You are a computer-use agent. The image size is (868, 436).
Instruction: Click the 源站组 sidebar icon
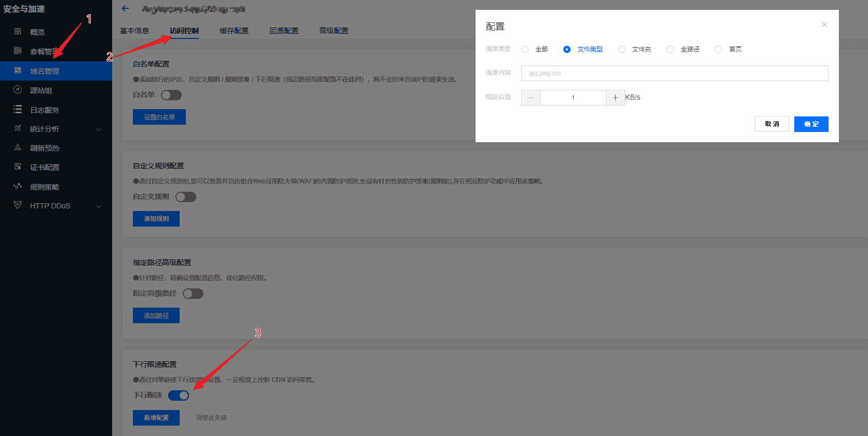tap(18, 90)
